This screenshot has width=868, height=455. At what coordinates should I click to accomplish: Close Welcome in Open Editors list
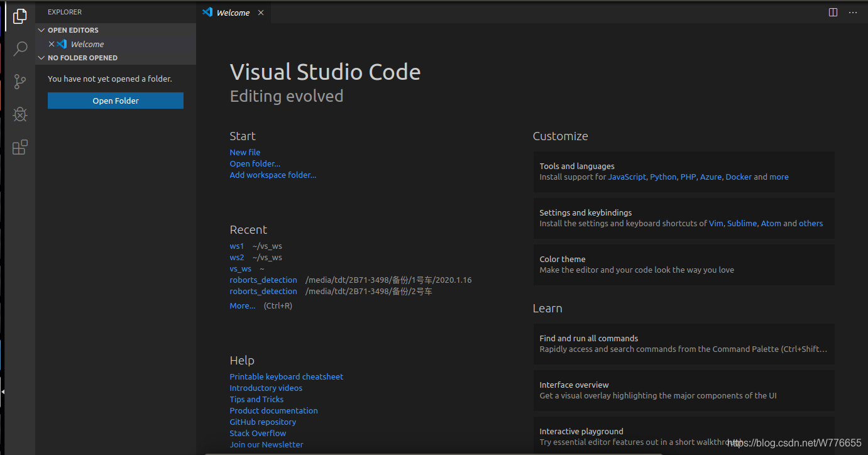click(52, 44)
